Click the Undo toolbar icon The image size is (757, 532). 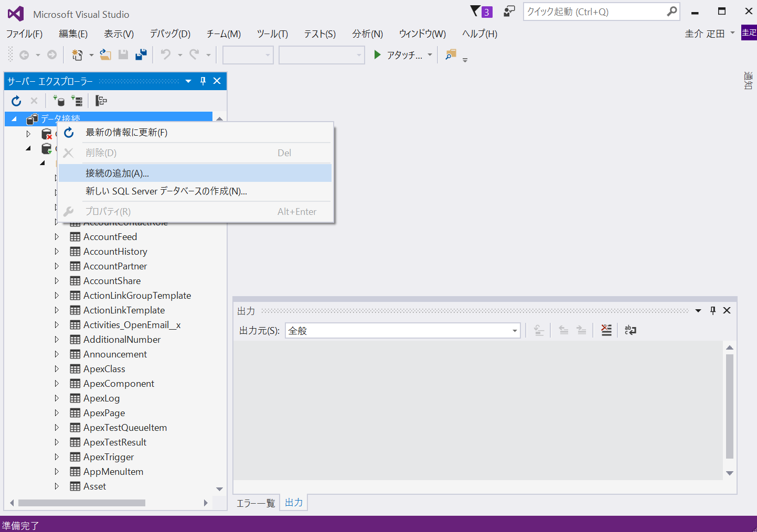[166, 55]
